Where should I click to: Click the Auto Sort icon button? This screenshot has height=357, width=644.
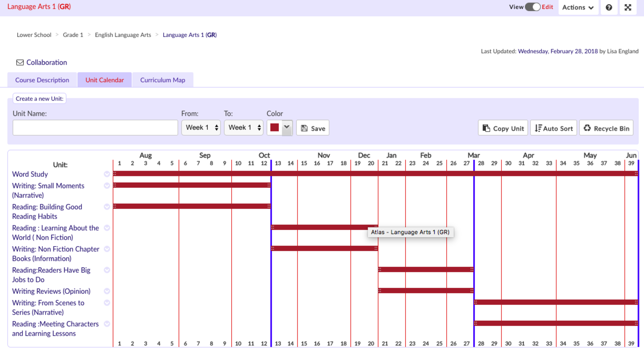(x=553, y=128)
